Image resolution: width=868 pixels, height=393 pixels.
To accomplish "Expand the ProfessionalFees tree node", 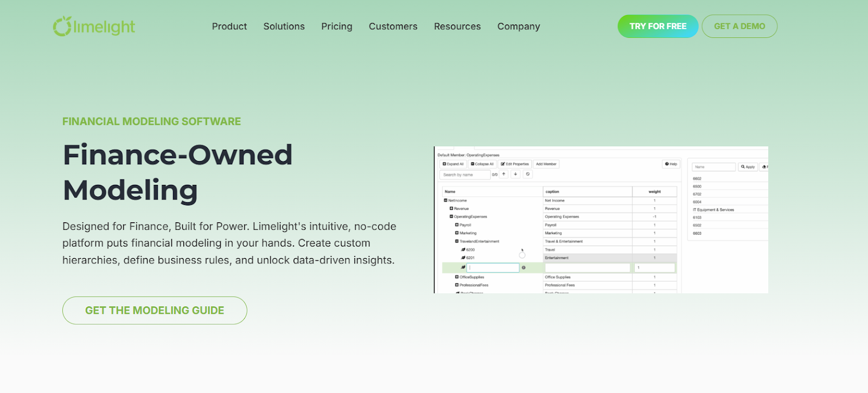I will [x=457, y=285].
